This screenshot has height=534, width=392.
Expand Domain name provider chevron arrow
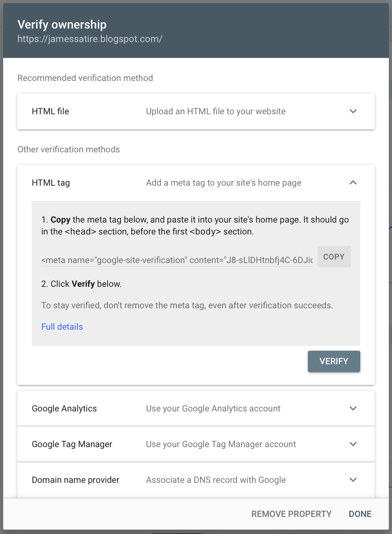(353, 480)
